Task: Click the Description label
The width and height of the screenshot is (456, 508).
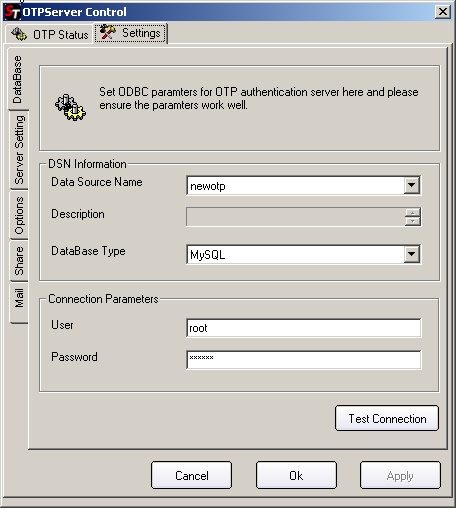Action: tap(78, 214)
